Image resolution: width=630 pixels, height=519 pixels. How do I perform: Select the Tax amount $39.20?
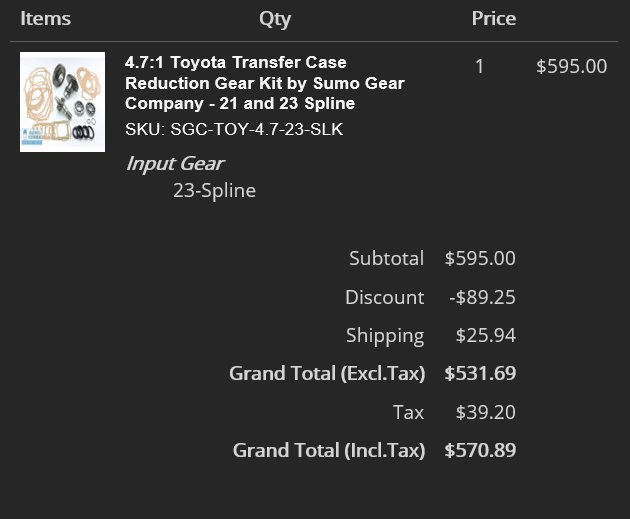coord(486,412)
